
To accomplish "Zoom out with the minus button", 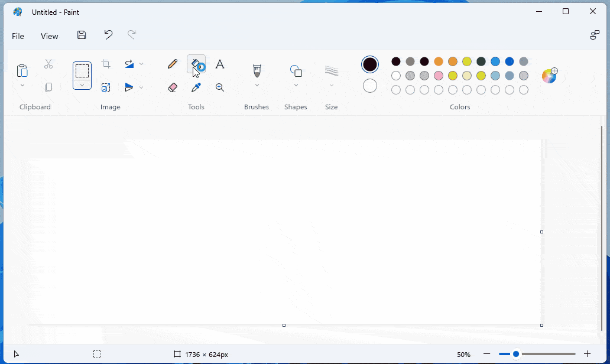I will click(486, 353).
